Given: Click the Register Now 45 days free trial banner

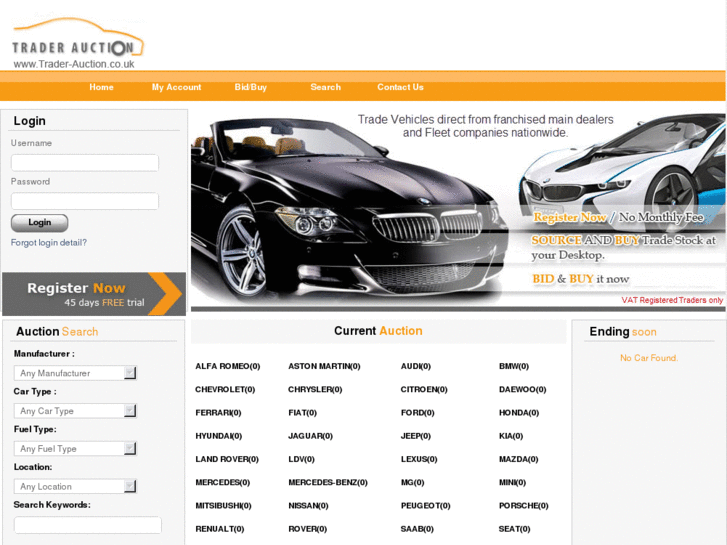Looking at the screenshot, I should 94,294.
